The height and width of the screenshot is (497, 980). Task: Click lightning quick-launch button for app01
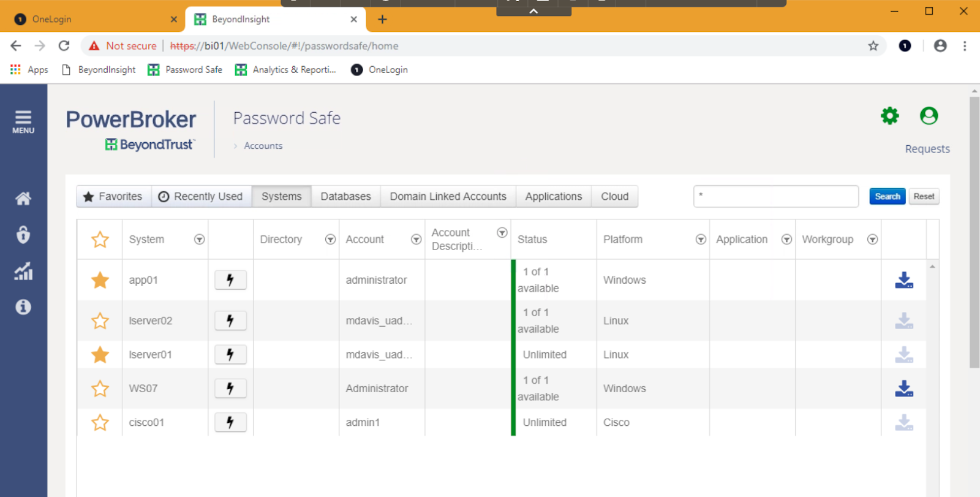(230, 280)
